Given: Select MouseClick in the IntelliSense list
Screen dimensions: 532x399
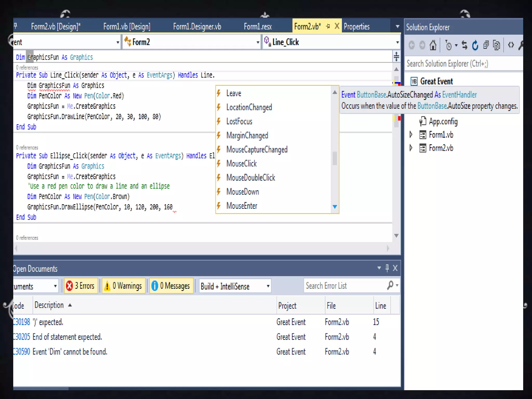Looking at the screenshot, I should pos(241,163).
